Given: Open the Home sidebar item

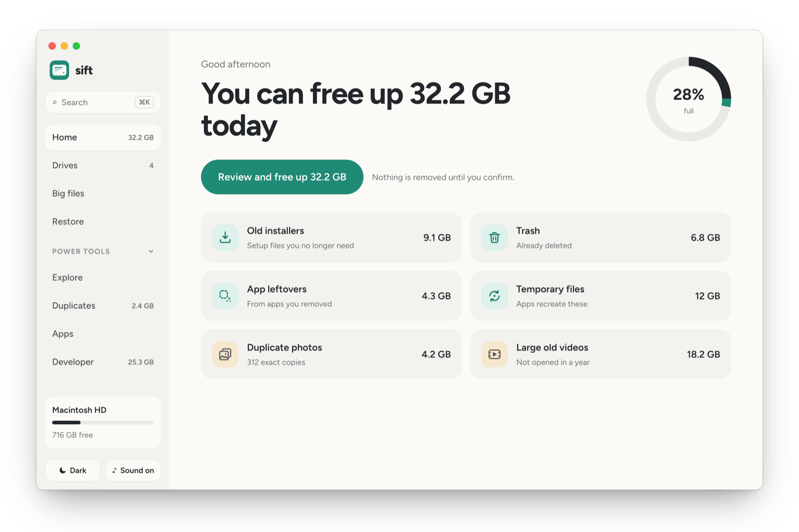Looking at the screenshot, I should tap(103, 137).
